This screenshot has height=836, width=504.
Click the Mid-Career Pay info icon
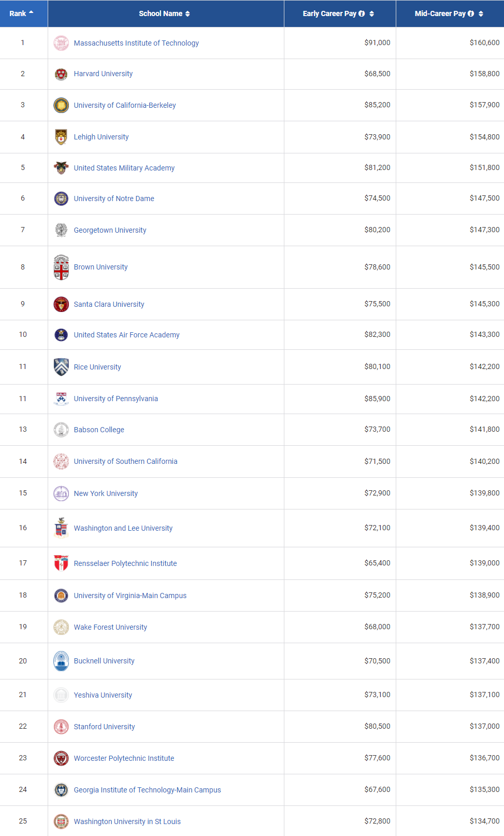pos(471,13)
